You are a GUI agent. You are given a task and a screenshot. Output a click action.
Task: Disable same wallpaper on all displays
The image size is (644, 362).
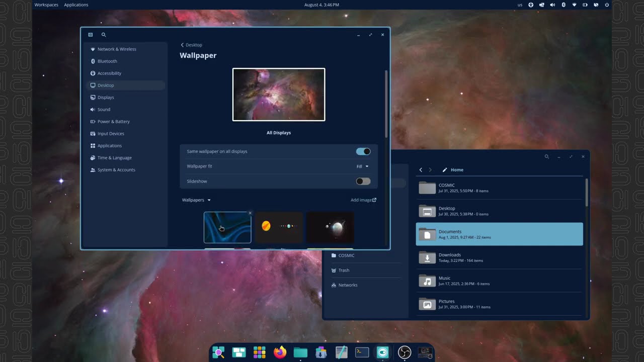point(363,151)
